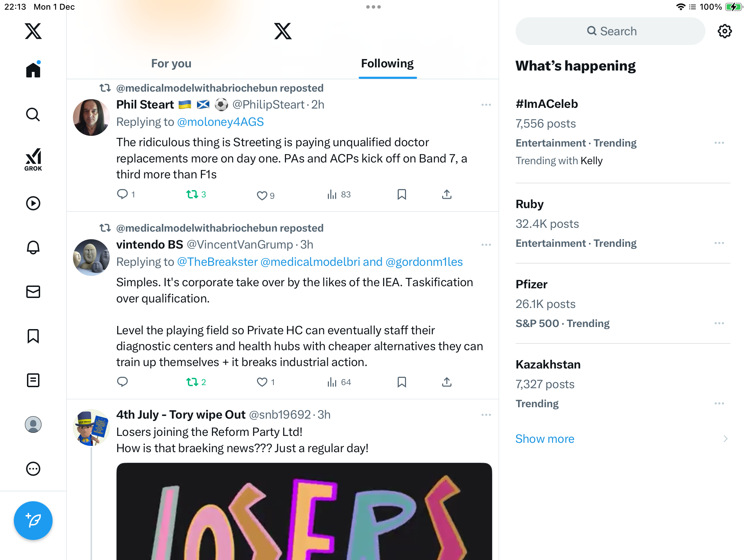Undo repost on the vintendo BS post
This screenshot has height=560, width=747.
pyautogui.click(x=193, y=382)
